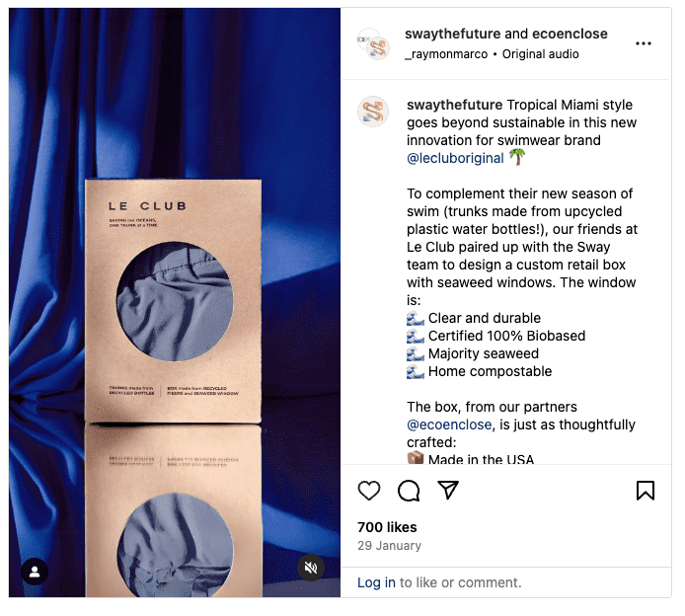
Task: Click the Le Club box video to pause
Action: point(175,302)
